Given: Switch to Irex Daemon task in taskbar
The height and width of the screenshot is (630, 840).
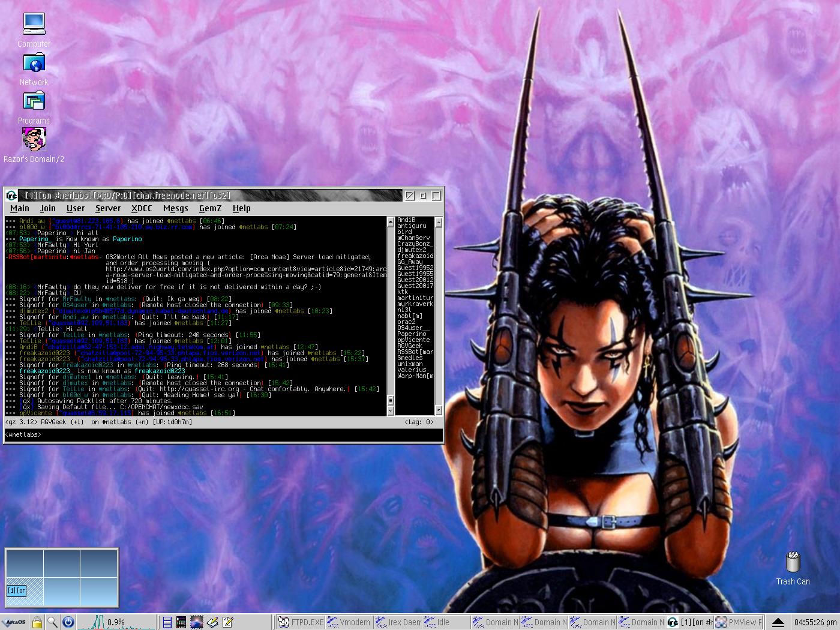Looking at the screenshot, I should pyautogui.click(x=398, y=622).
